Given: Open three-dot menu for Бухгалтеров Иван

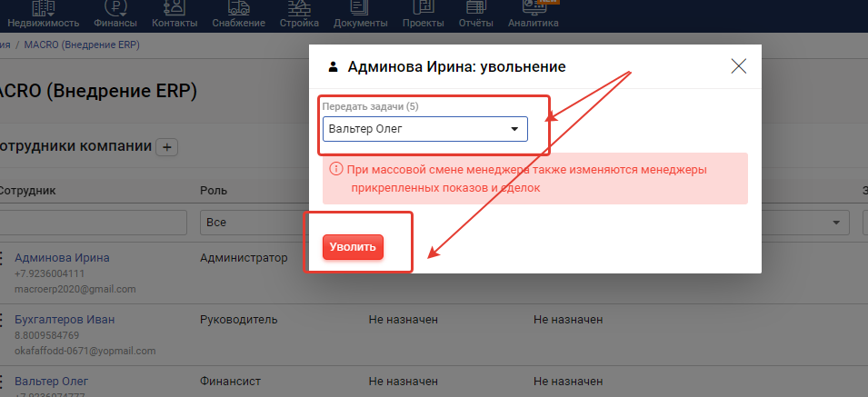Looking at the screenshot, I should click(x=3, y=320).
